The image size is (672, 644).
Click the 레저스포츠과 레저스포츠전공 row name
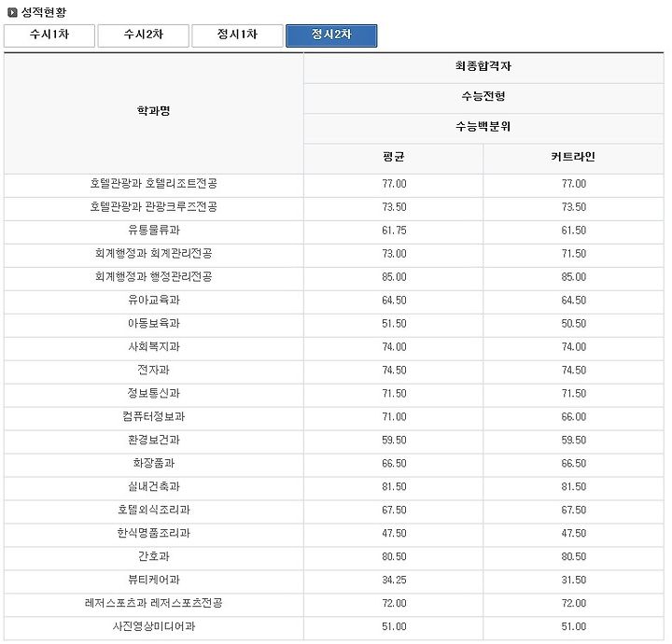coord(153,603)
